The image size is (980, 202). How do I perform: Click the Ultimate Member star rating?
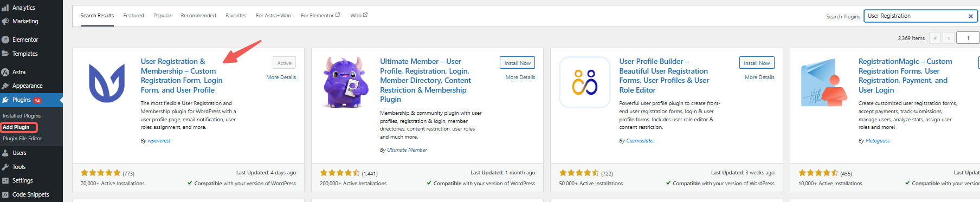point(340,173)
